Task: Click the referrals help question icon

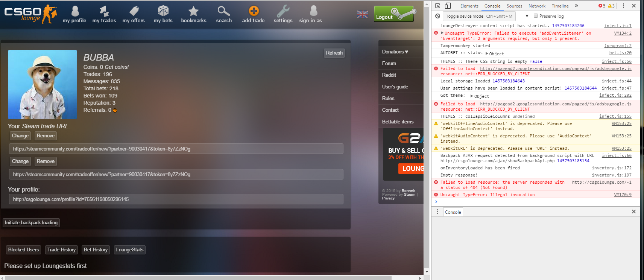Action: coord(115,110)
